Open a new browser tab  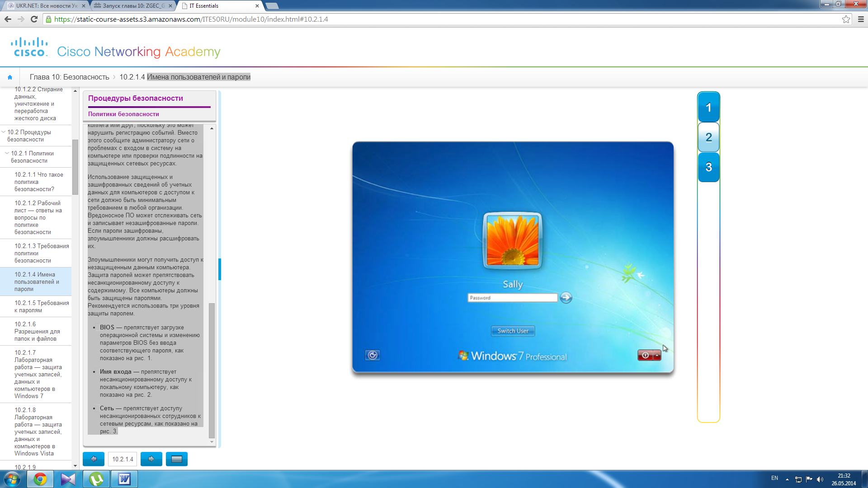(272, 6)
